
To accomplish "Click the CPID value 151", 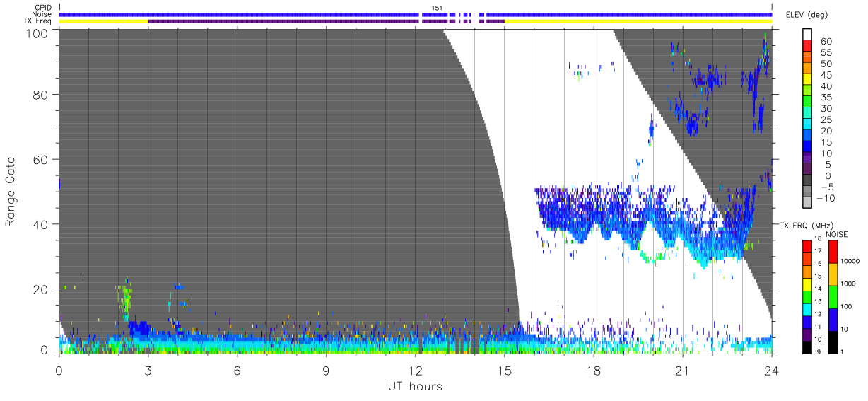I will point(437,8).
